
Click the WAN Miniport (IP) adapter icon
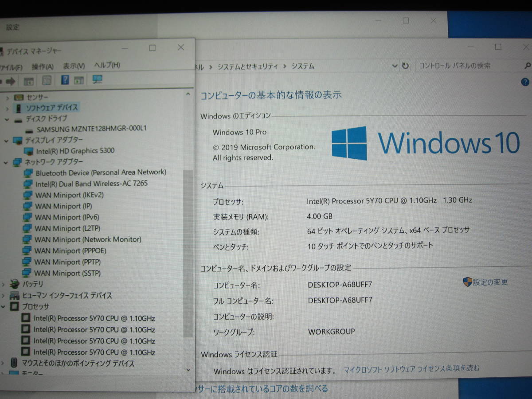pos(27,207)
